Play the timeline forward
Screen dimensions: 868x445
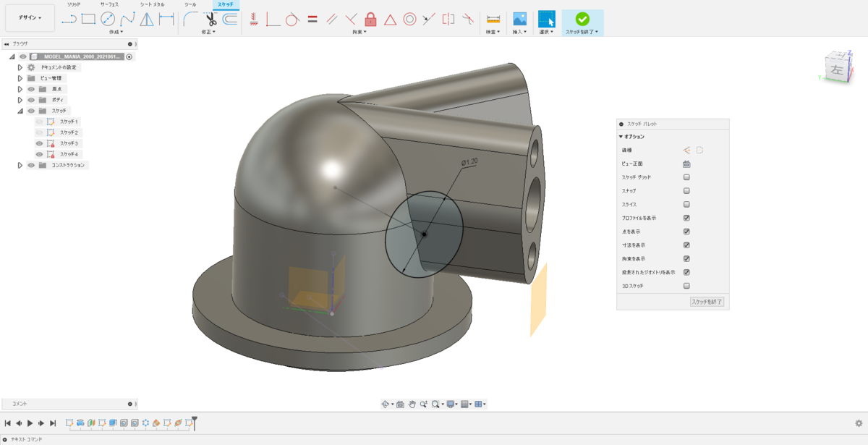click(30, 423)
